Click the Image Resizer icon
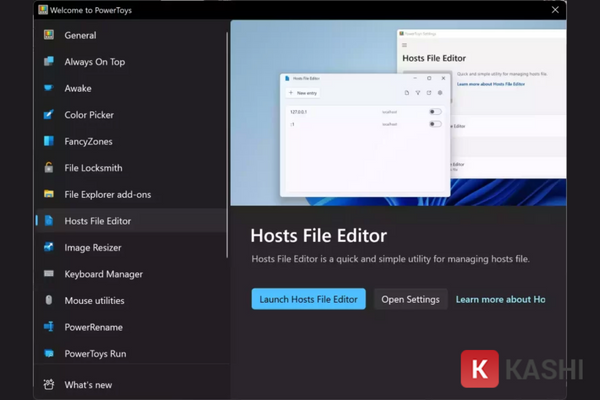Screen dimensions: 600x400 coord(48,247)
